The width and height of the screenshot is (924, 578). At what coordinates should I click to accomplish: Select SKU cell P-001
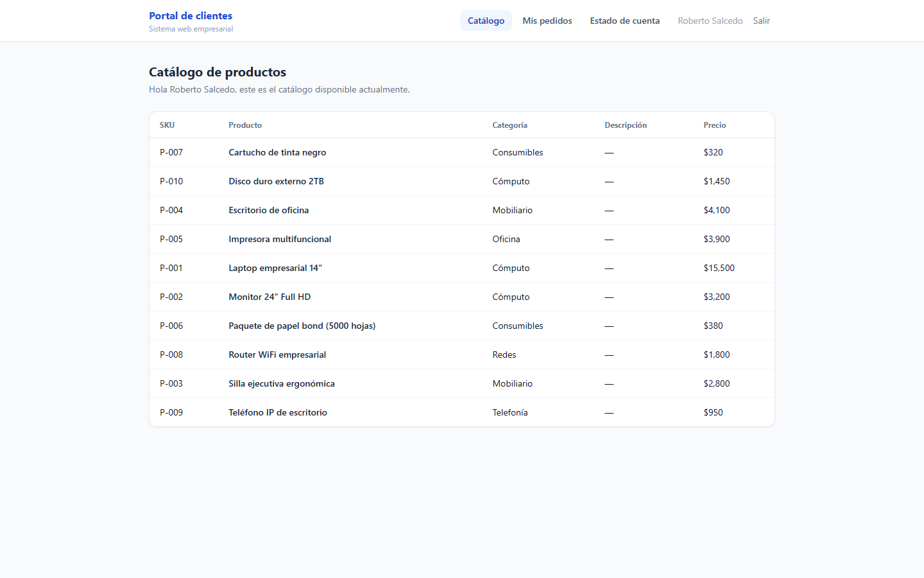tap(171, 268)
